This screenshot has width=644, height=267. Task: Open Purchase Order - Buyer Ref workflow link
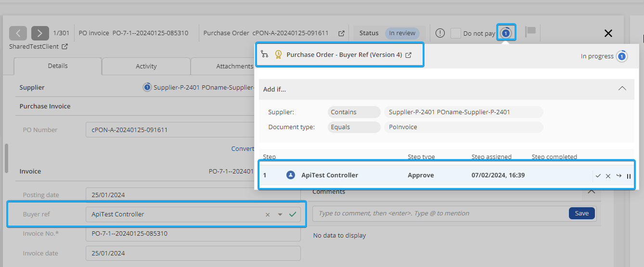[x=408, y=55]
